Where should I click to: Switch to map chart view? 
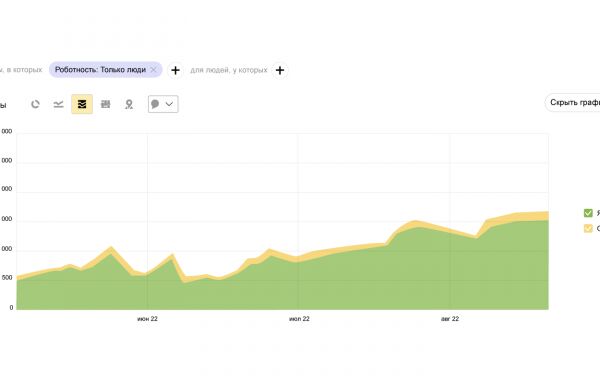pos(129,104)
